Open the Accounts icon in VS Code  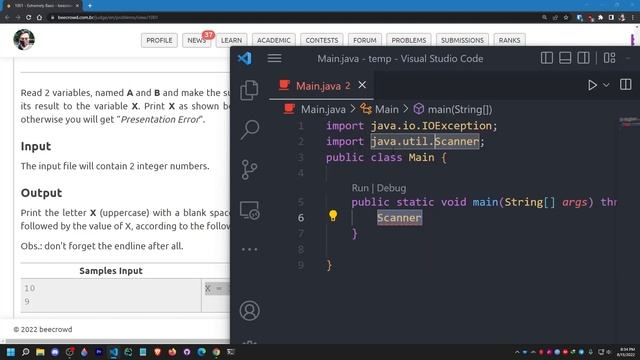249,311
